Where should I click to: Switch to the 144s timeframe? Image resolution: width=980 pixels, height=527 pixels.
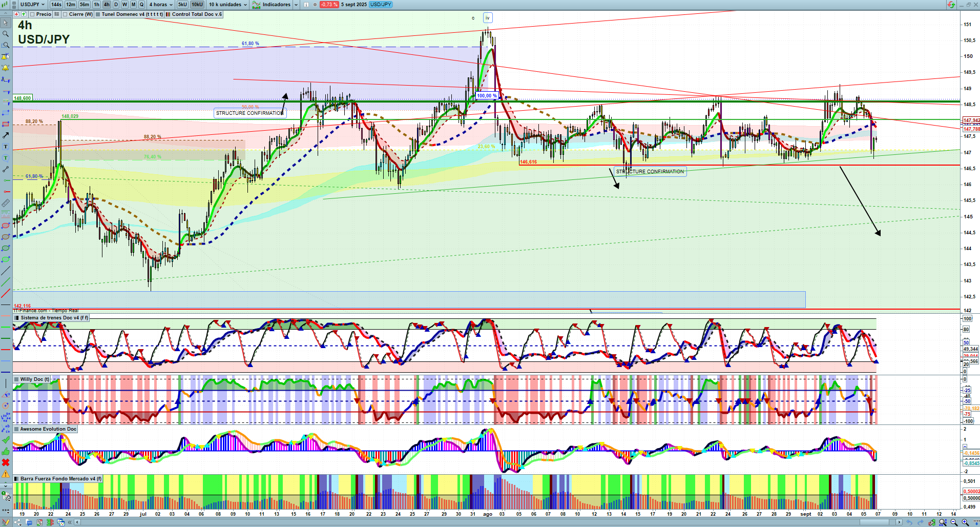click(x=56, y=5)
